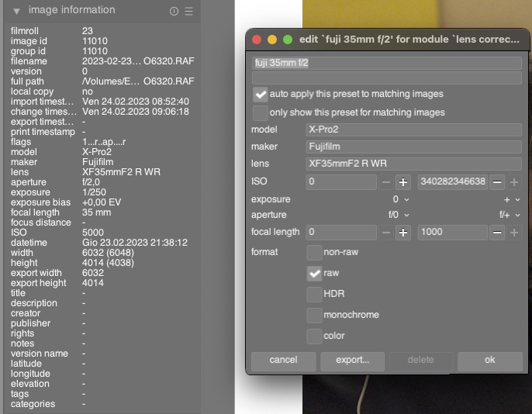This screenshot has width=532, height=414.
Task: Enable only show this preset for matching images
Action: point(261,112)
